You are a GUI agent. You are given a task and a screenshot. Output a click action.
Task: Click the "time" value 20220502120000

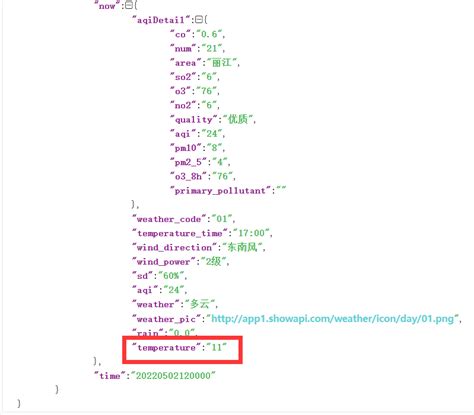[173, 376]
